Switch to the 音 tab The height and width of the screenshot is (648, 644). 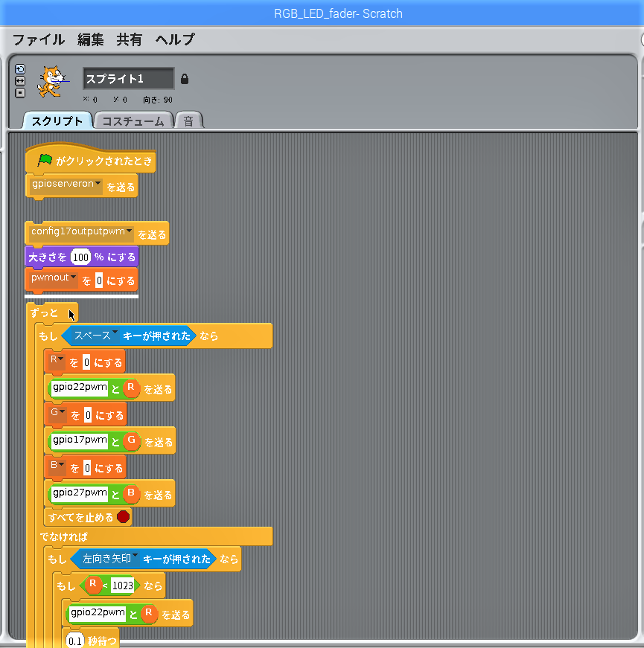pyautogui.click(x=188, y=121)
